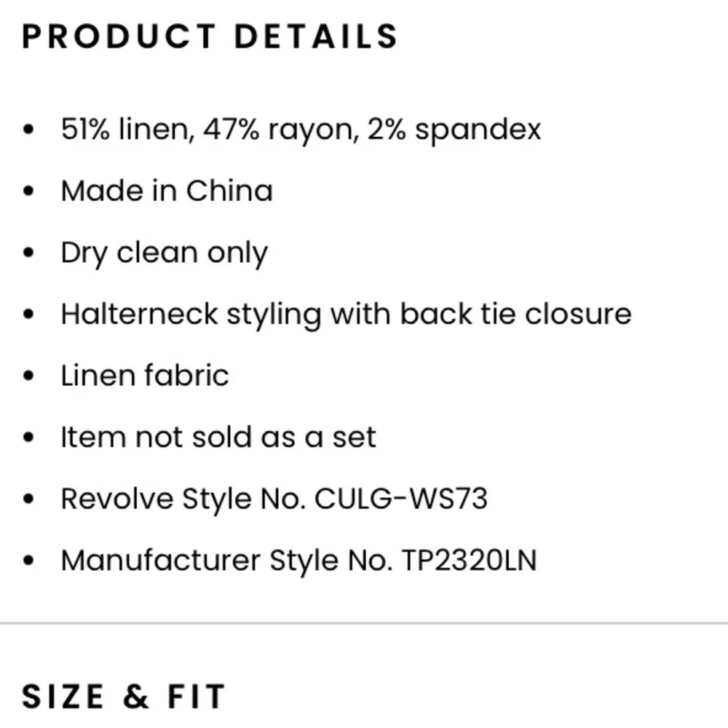Viewport: 728px width, 728px height.
Task: Click the Linen fabric bullet item
Action: coord(145,375)
